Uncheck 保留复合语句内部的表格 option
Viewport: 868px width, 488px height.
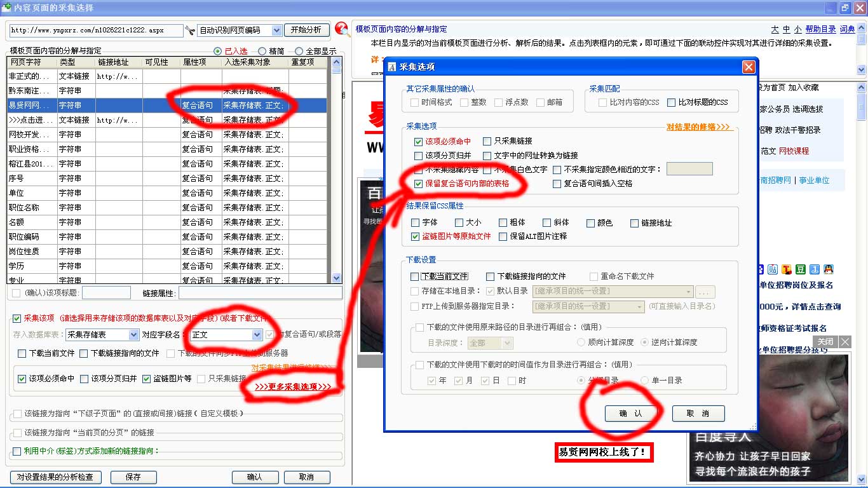pos(418,184)
